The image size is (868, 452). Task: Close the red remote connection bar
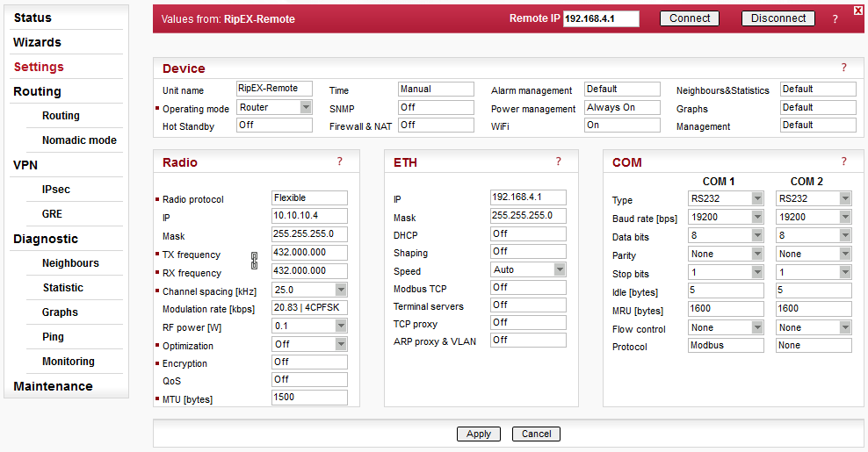tap(858, 10)
